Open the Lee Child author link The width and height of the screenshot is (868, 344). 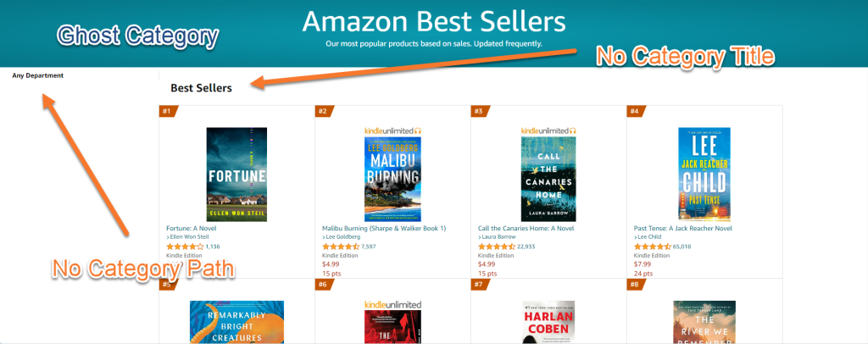652,237
